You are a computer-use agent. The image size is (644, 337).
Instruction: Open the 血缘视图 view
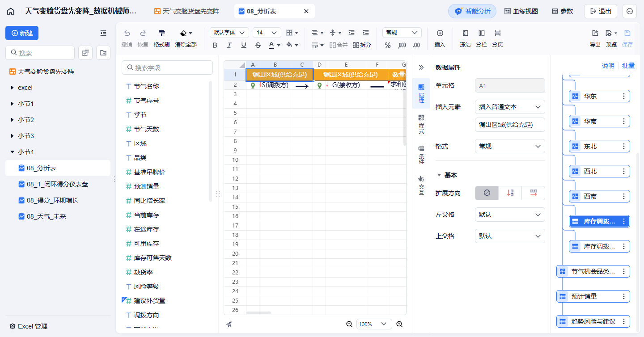(521, 11)
